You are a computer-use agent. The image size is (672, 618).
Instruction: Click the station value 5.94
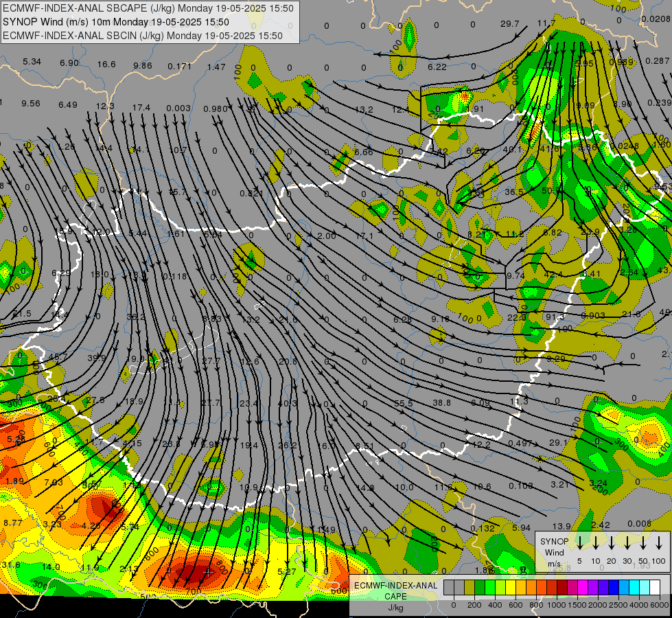521,527
